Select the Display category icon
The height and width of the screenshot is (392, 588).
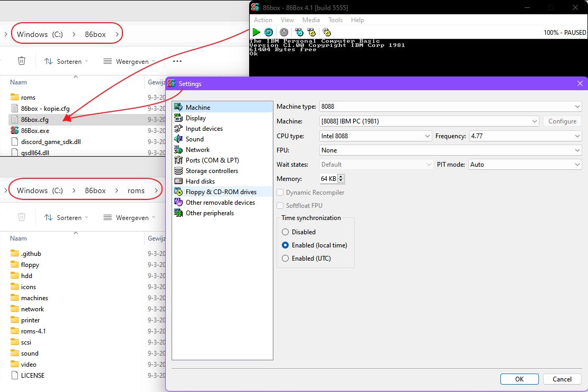(178, 118)
